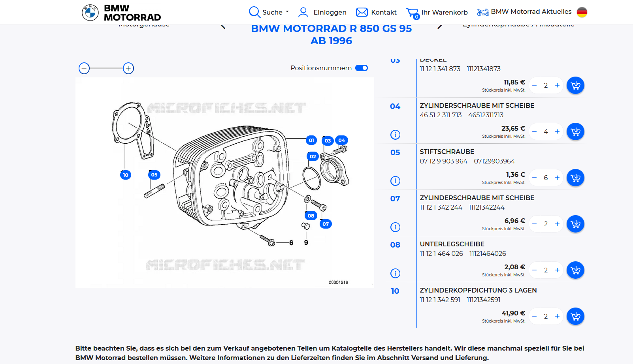
Task: Zoom out diagram with minus icon
Action: (84, 68)
